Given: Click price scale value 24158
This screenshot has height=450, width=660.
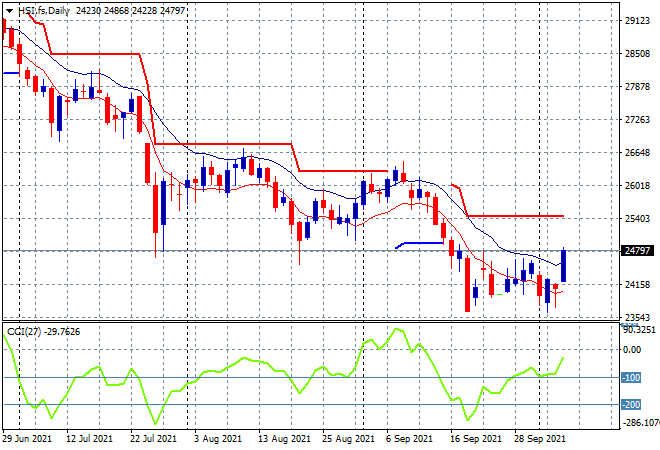Looking at the screenshot, I should coord(637,285).
